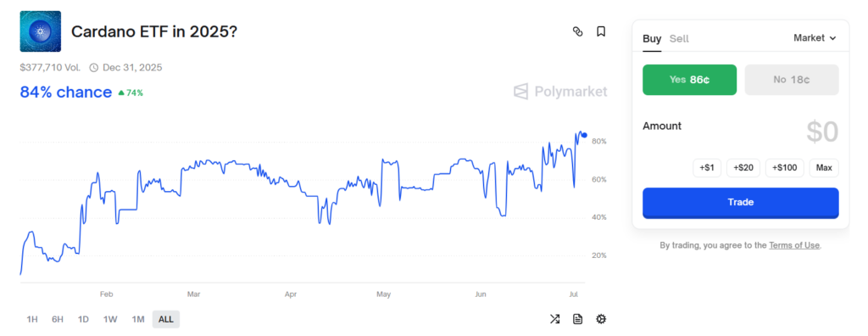
Task: Click the Cardano market thumbnail image
Action: (x=41, y=31)
